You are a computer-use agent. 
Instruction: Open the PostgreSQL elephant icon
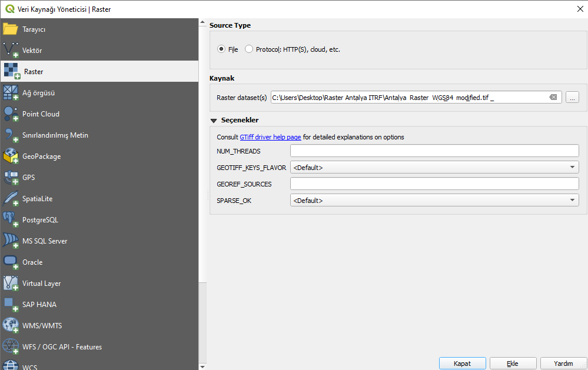pyautogui.click(x=10, y=220)
